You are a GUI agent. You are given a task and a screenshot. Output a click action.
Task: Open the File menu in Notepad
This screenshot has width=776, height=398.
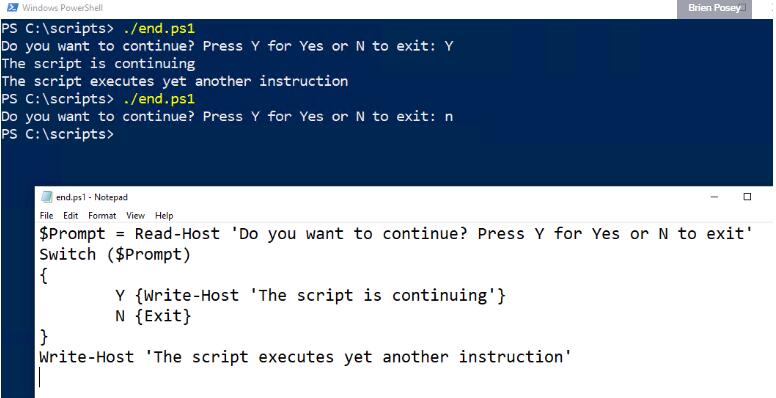point(47,215)
